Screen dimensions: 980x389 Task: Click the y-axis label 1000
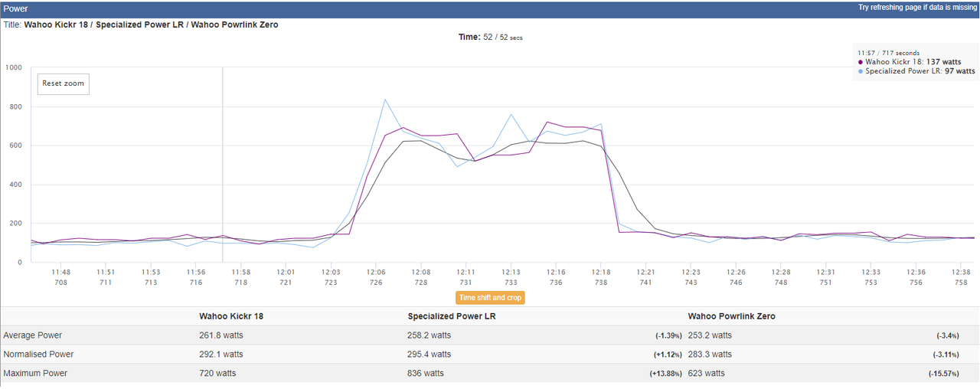tap(13, 67)
